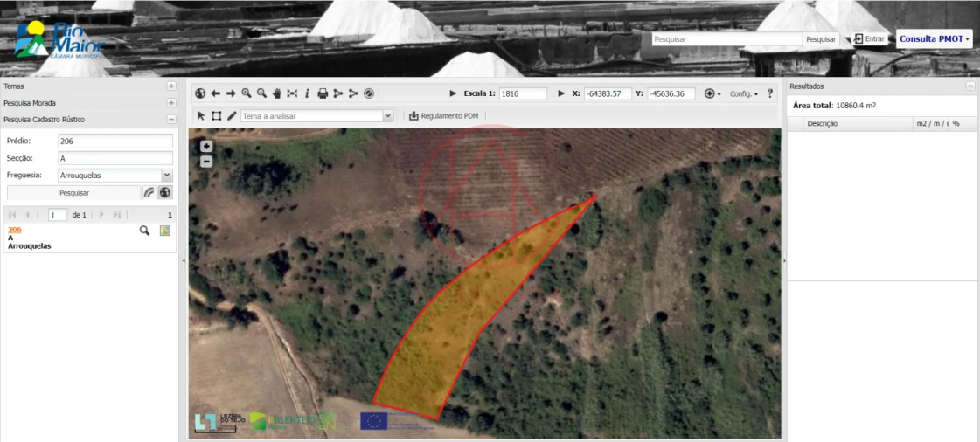Viewport: 980px width, 442px height.
Task: Click the Pesquisar button in cadastro search
Action: [x=73, y=192]
